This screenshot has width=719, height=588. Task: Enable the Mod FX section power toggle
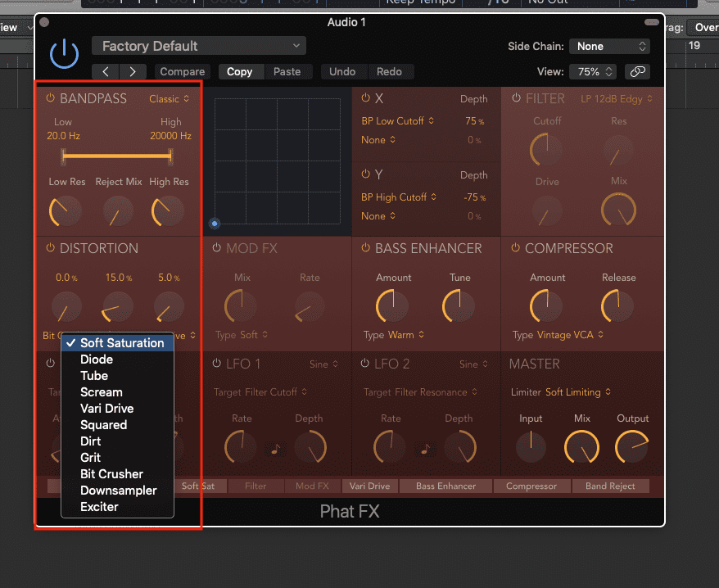[x=217, y=248]
